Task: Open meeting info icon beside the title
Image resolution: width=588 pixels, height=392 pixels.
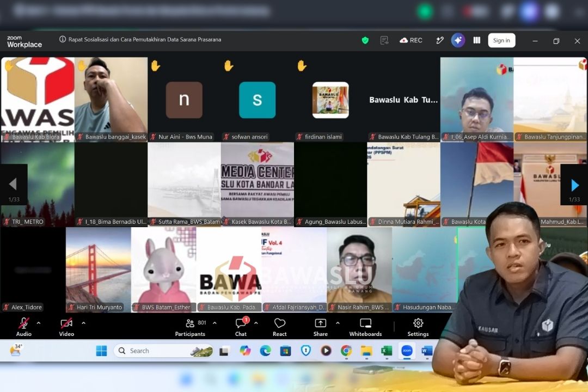Action: pos(63,39)
